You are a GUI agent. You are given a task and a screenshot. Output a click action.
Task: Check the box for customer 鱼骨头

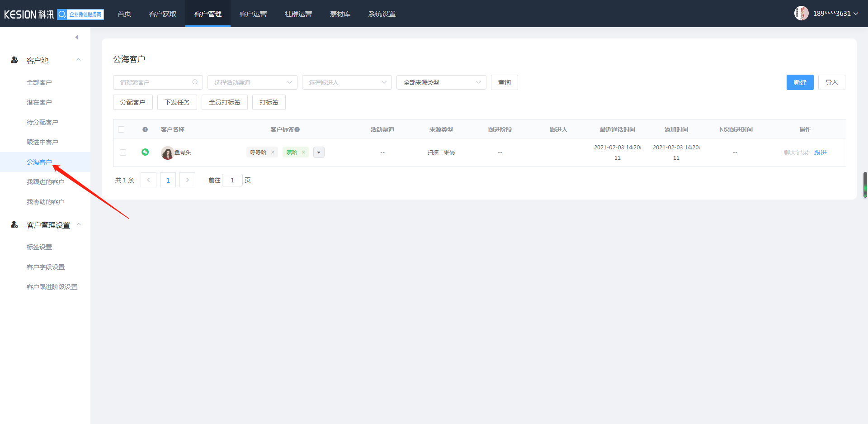point(123,152)
